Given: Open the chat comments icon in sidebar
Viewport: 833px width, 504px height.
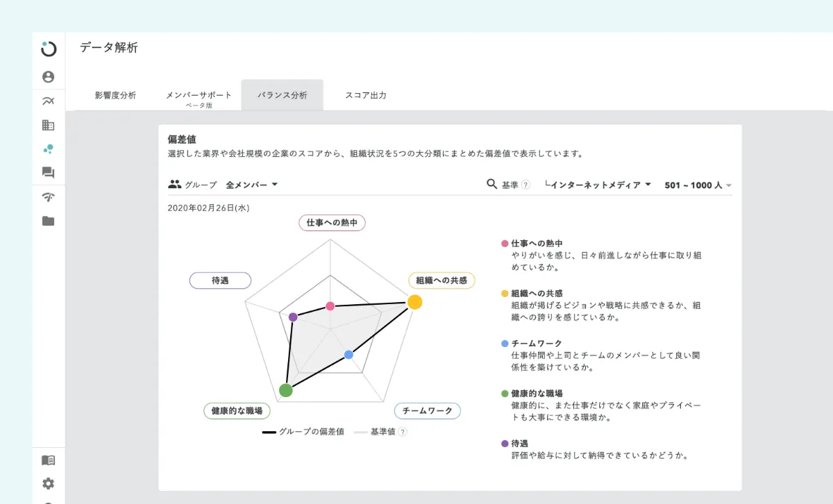Looking at the screenshot, I should (48, 173).
